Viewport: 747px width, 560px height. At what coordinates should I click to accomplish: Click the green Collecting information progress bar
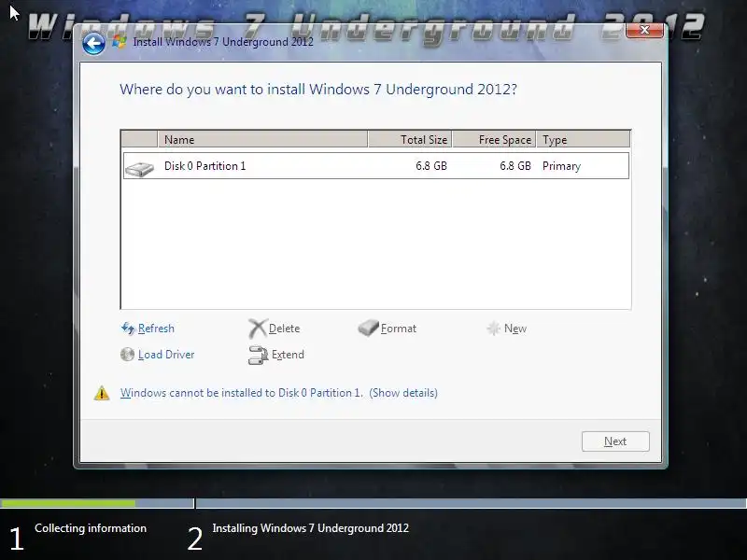pos(67,503)
